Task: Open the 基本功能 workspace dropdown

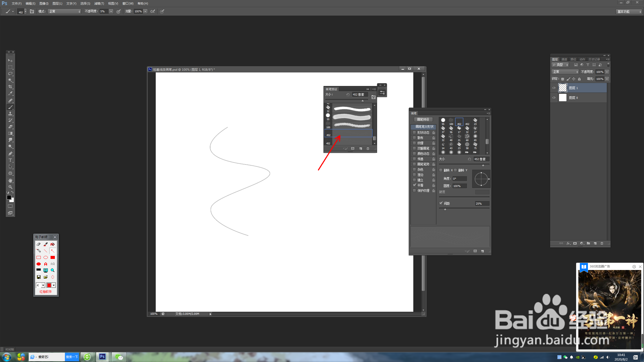Action: tap(629, 12)
